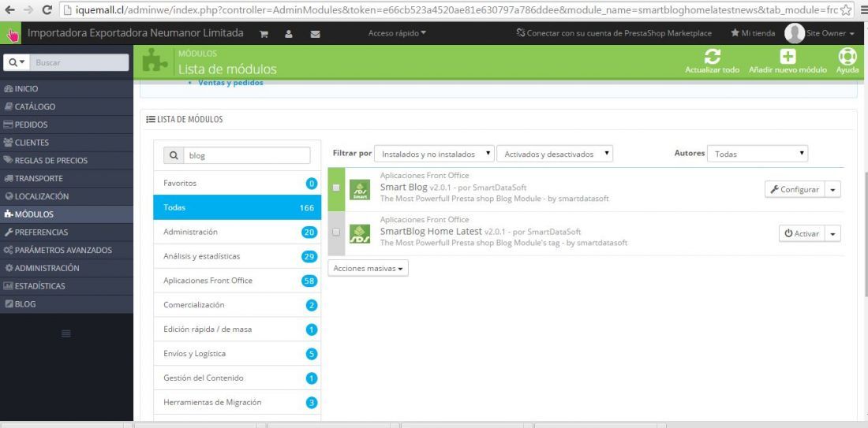Image resolution: width=868 pixels, height=428 pixels.
Task: Open the Autores Todas dropdown
Action: 758,154
